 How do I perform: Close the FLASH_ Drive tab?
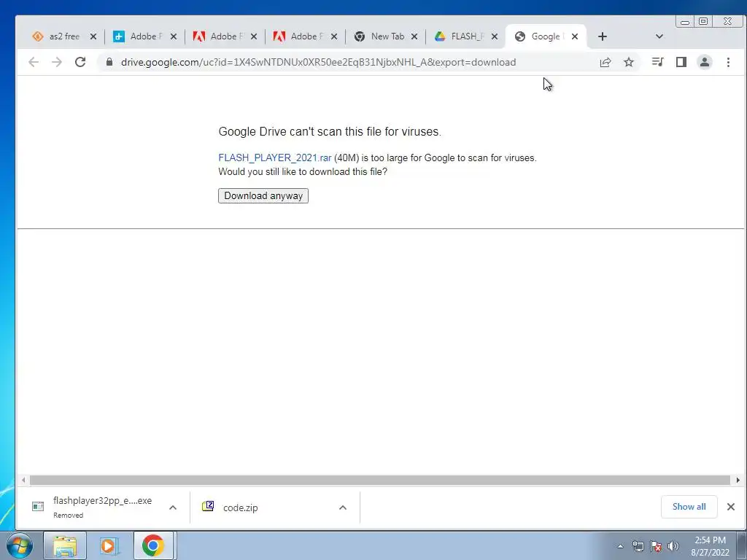(x=495, y=36)
